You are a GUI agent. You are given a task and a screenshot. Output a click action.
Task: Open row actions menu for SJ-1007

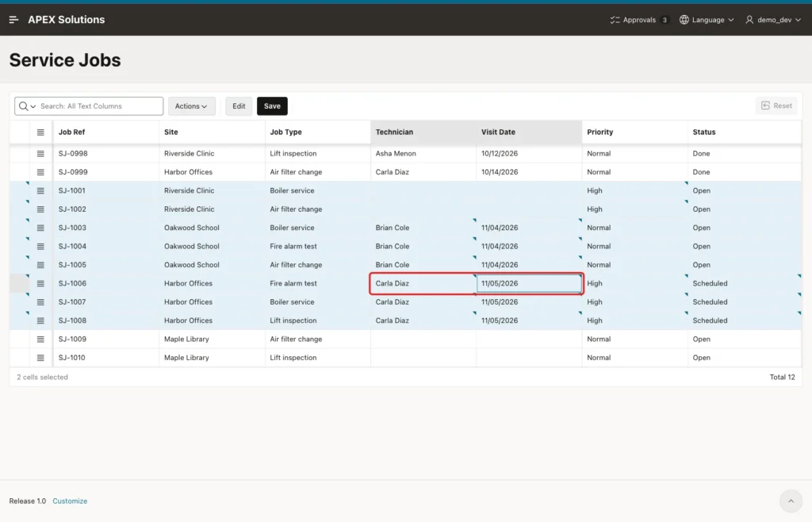tap(40, 302)
